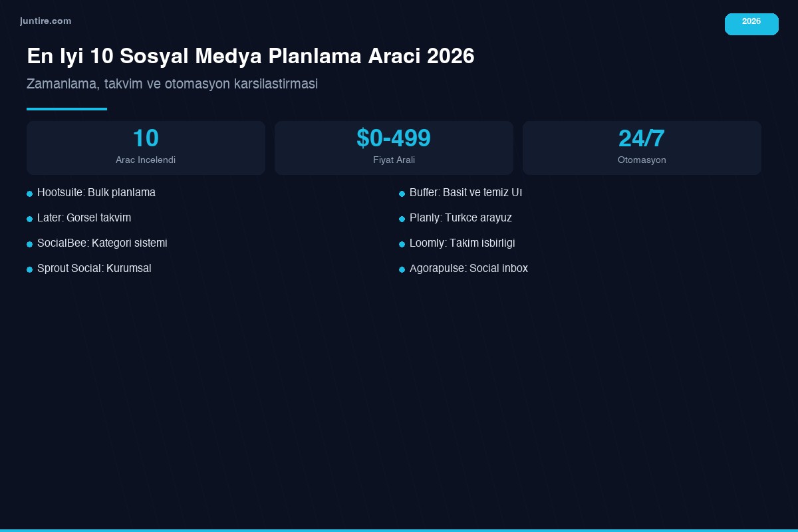Click 'Buffer: Basit ve temiz UI' list item
Image resolution: width=798 pixels, height=532 pixels.
465,193
